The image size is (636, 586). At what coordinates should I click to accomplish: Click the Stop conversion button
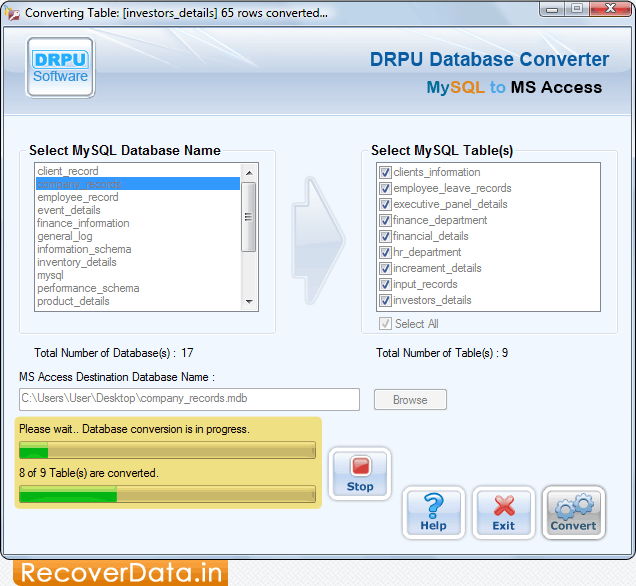[x=359, y=474]
